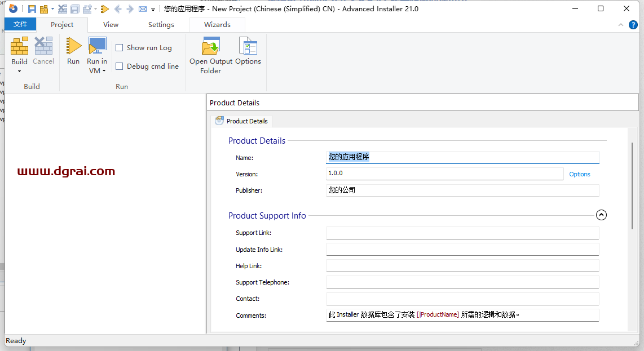Viewport: 644px width, 351px height.
Task: Collapse the Product Support Info section
Action: click(601, 215)
